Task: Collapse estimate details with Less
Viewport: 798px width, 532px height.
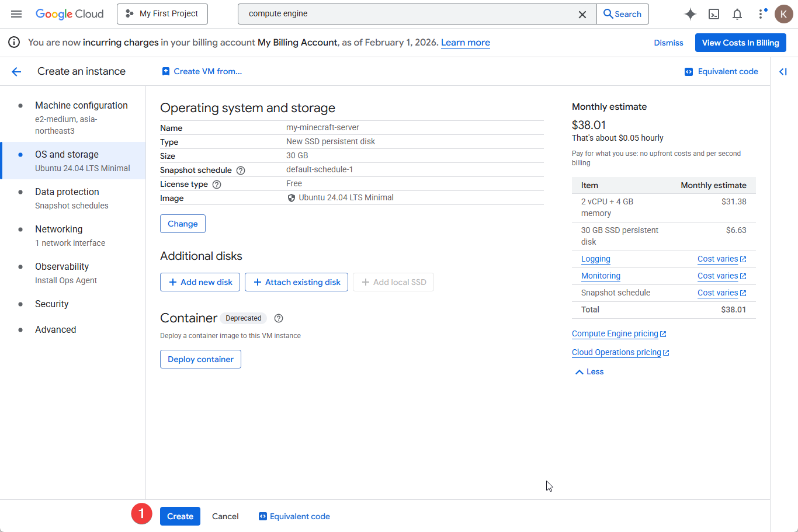Action: (589, 371)
